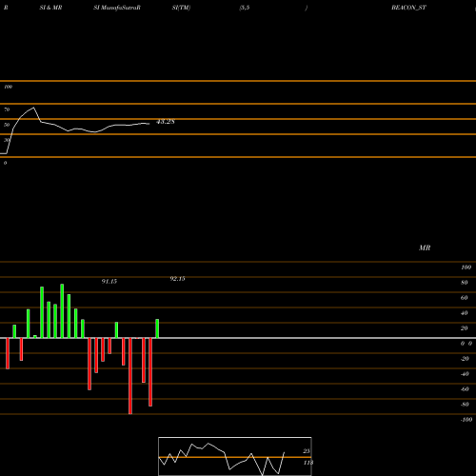Click the 'SI & MR' header text
Screen dimensions: 476x476
(x=50, y=8)
